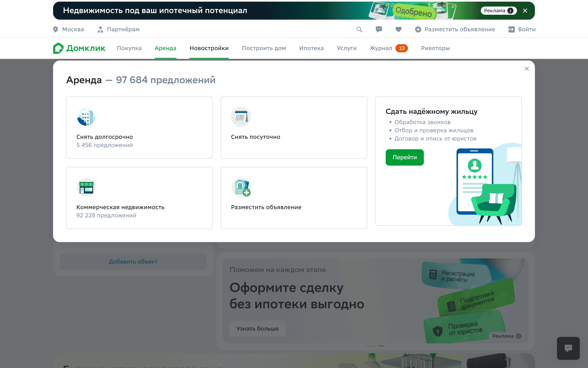Image resolution: width=588 pixels, height=368 pixels.
Task: Open the Новостройки menu tab
Action: [209, 48]
